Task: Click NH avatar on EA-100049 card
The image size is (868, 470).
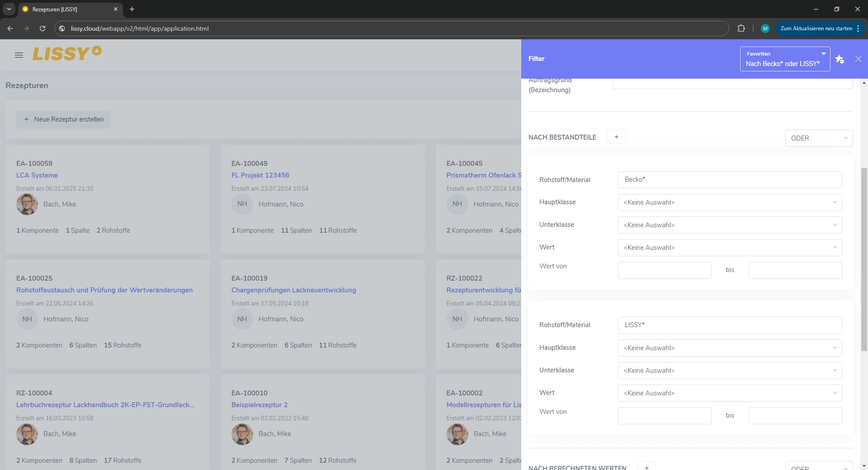Action: [x=242, y=204]
